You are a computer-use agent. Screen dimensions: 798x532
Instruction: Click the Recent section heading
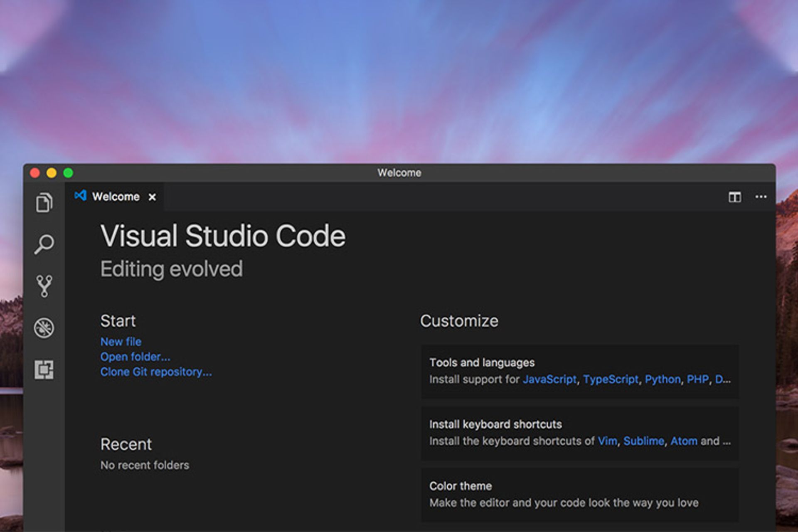(x=126, y=444)
